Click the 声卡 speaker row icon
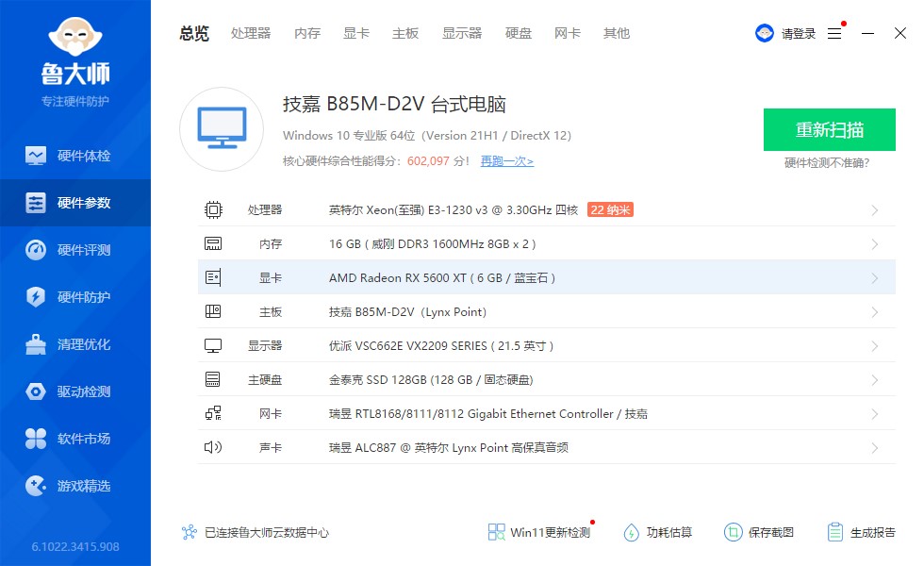Image resolution: width=924 pixels, height=566 pixels. pyautogui.click(x=213, y=447)
